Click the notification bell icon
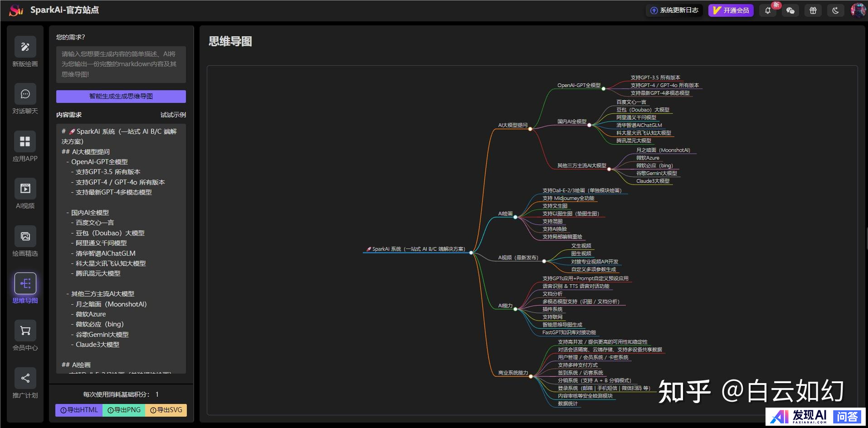The image size is (868, 428). 768,10
